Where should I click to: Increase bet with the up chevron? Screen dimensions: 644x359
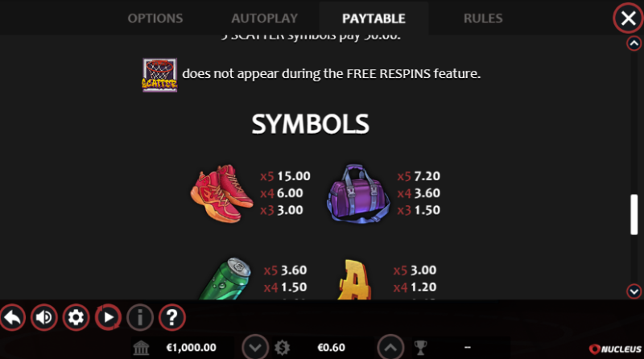coord(390,348)
